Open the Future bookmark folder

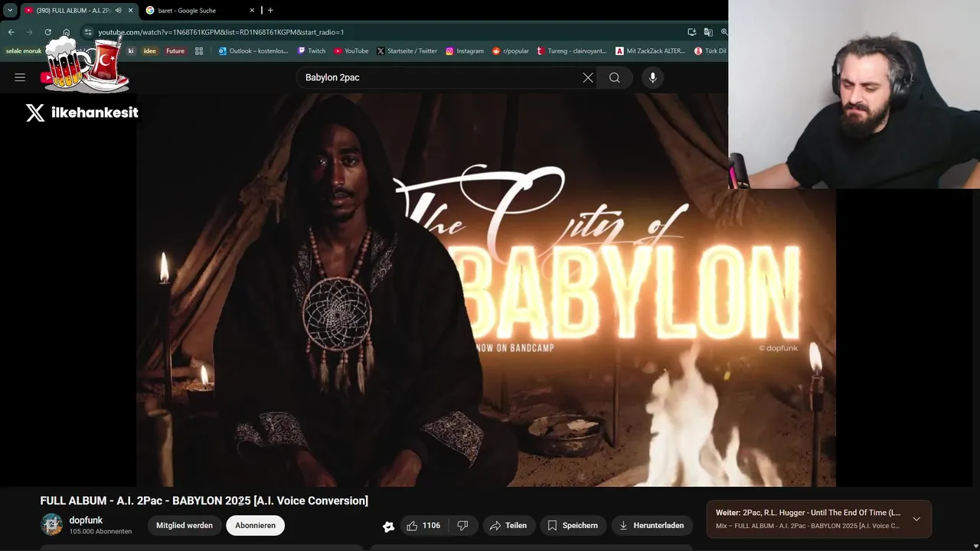click(x=175, y=51)
